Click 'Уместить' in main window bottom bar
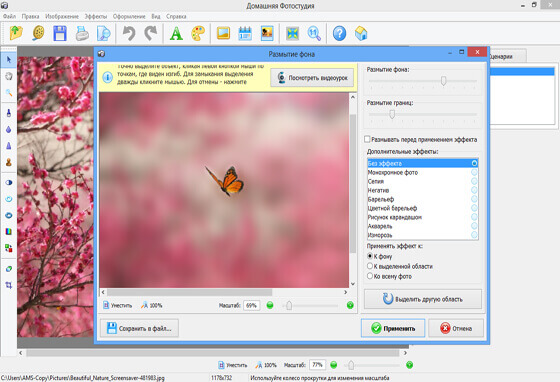The height and width of the screenshot is (382, 560). (x=232, y=365)
